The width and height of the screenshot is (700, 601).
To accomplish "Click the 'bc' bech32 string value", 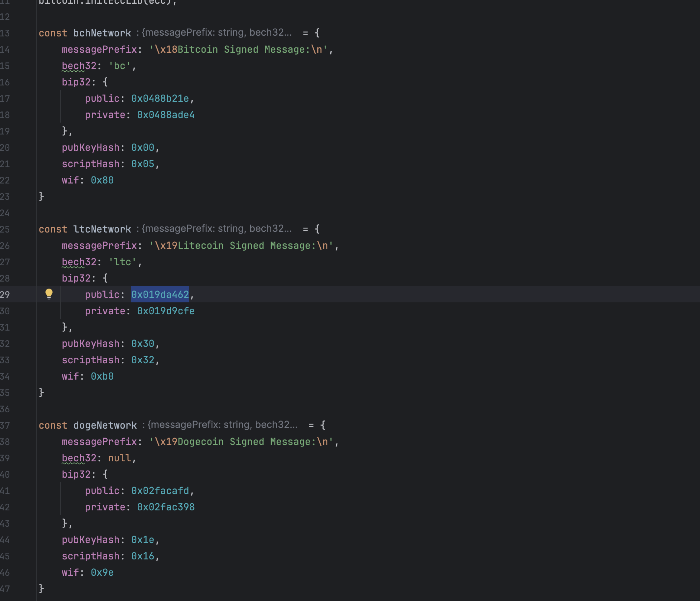I will click(x=120, y=66).
